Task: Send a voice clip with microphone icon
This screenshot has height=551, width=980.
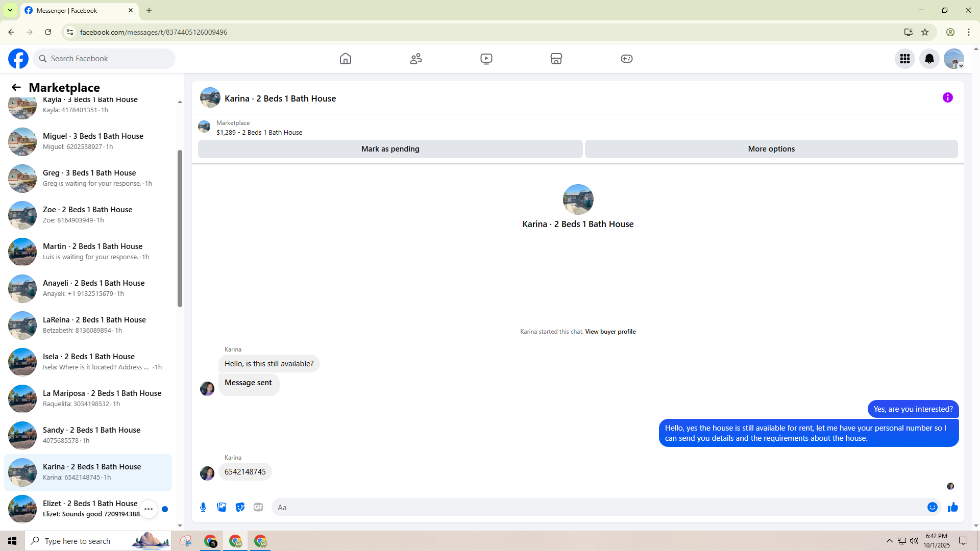Action: tap(203, 507)
